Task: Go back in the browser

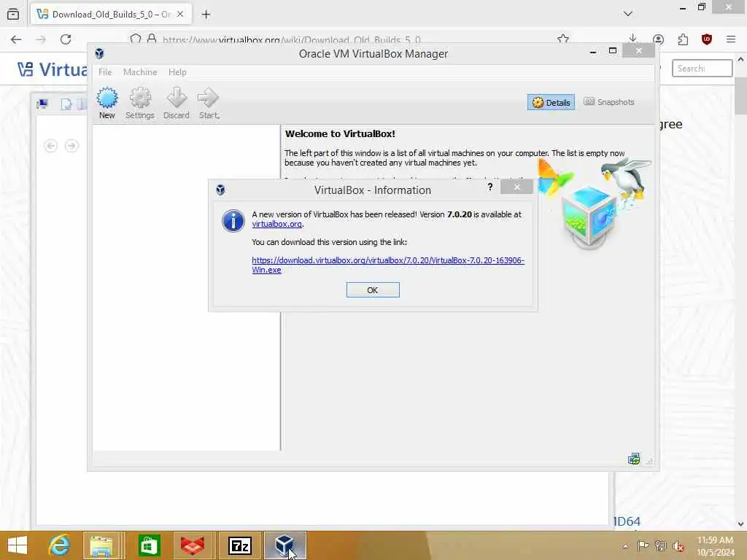Action: coord(16,39)
